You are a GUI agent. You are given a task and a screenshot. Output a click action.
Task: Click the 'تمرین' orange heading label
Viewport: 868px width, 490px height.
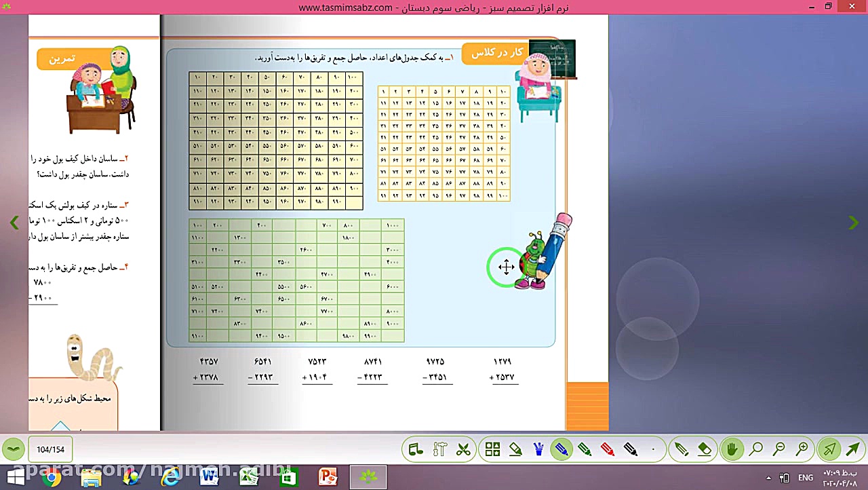pos(62,59)
